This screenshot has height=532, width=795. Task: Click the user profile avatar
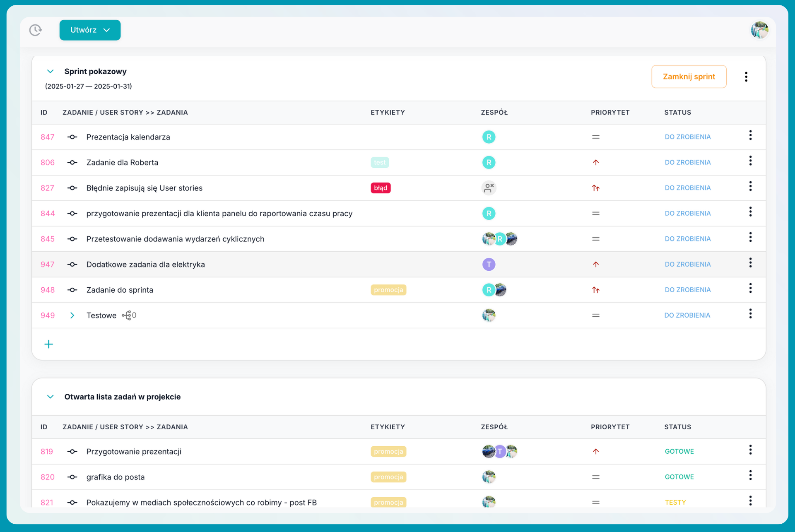(x=759, y=30)
